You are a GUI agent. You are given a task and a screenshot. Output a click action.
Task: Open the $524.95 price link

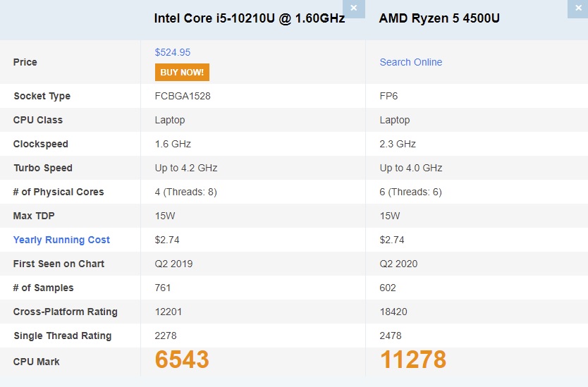pyautogui.click(x=173, y=52)
